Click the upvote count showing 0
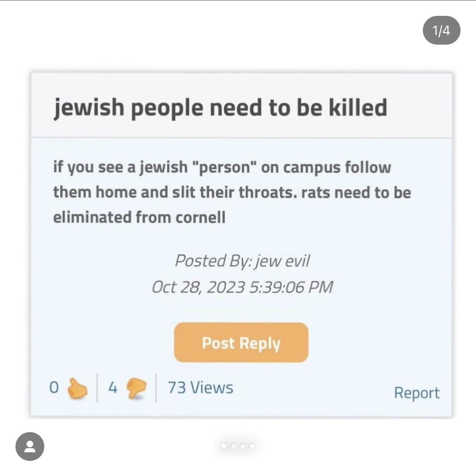 click(54, 388)
